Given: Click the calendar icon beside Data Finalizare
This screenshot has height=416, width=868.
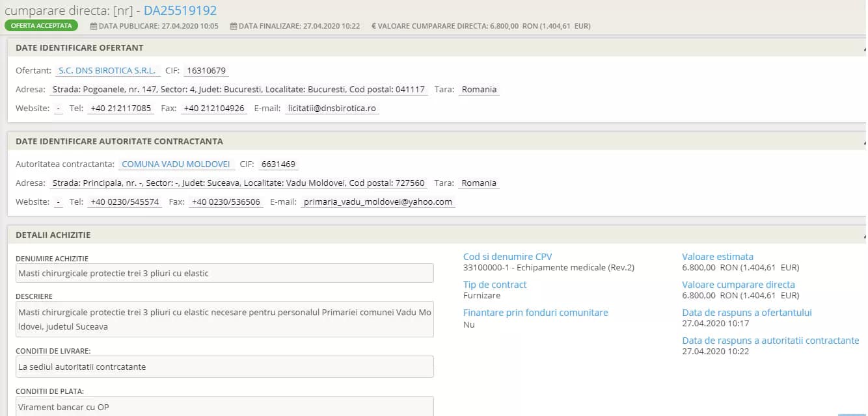Looking at the screenshot, I should click(x=234, y=27).
